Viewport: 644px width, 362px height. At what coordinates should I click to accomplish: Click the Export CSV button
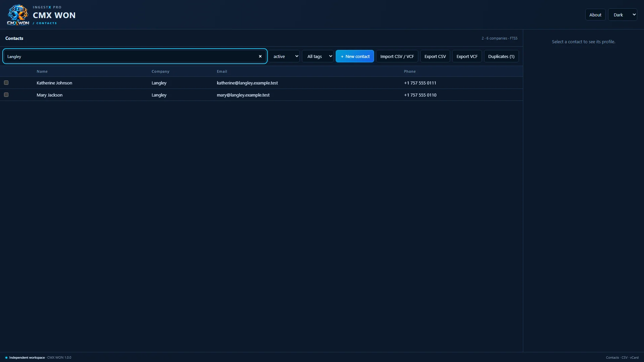click(435, 56)
